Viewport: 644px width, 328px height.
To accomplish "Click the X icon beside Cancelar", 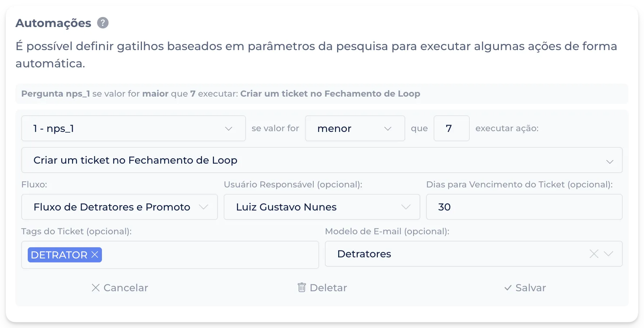I will (95, 288).
